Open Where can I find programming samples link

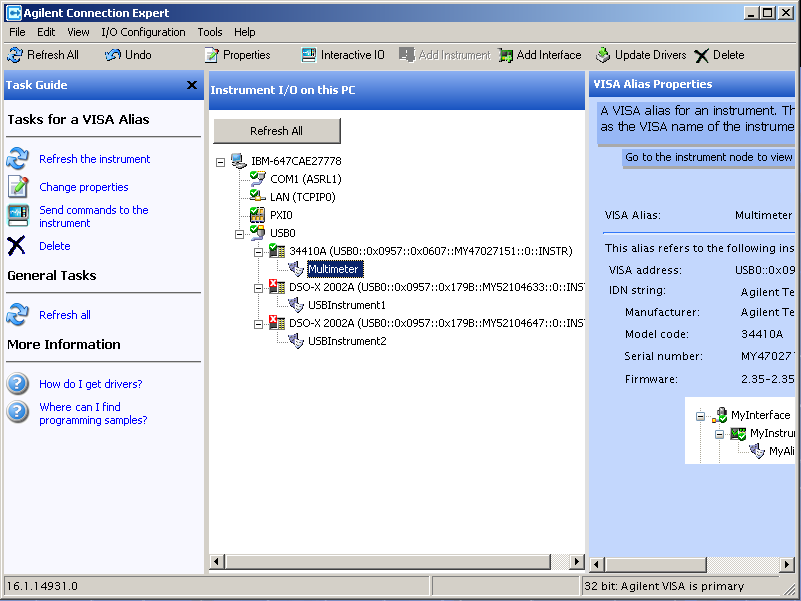93,413
